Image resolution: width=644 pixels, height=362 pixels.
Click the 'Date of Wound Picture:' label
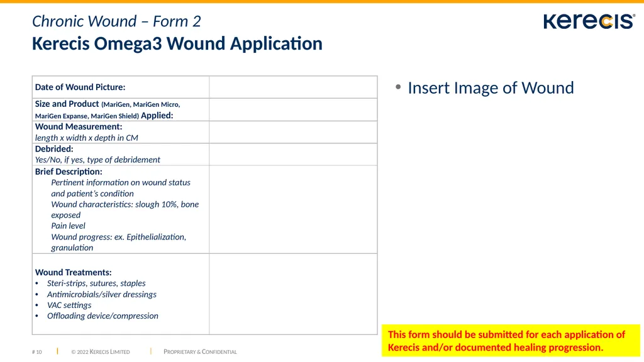80,87
